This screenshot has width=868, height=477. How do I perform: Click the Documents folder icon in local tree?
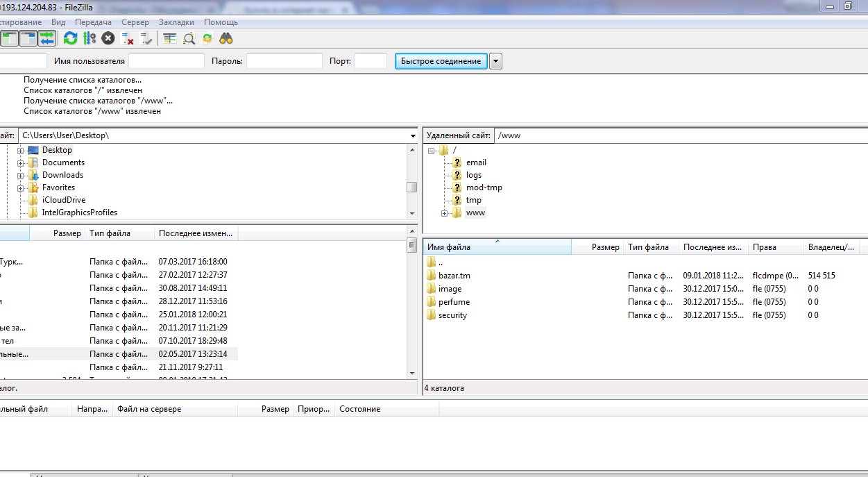[x=33, y=162]
